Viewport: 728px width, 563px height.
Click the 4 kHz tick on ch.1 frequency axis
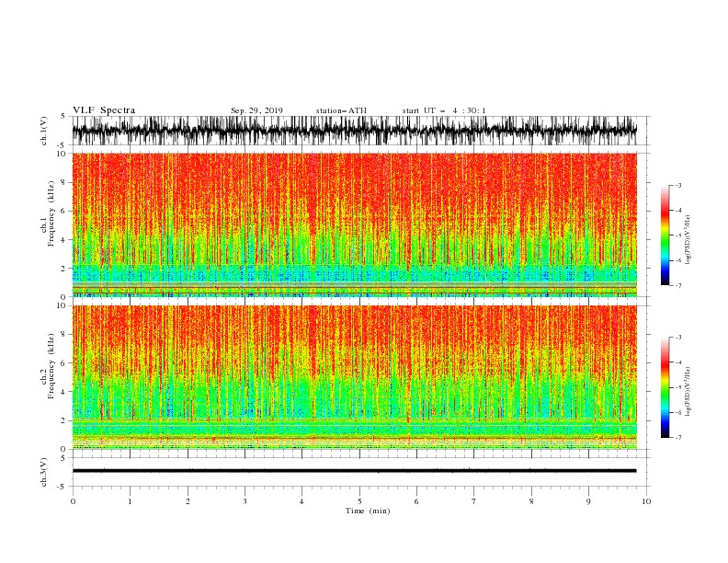[x=64, y=240]
